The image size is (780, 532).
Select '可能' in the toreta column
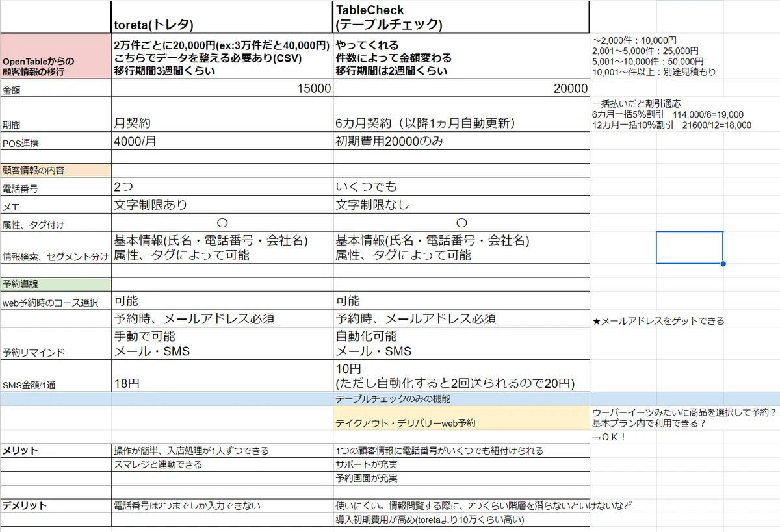(222, 301)
